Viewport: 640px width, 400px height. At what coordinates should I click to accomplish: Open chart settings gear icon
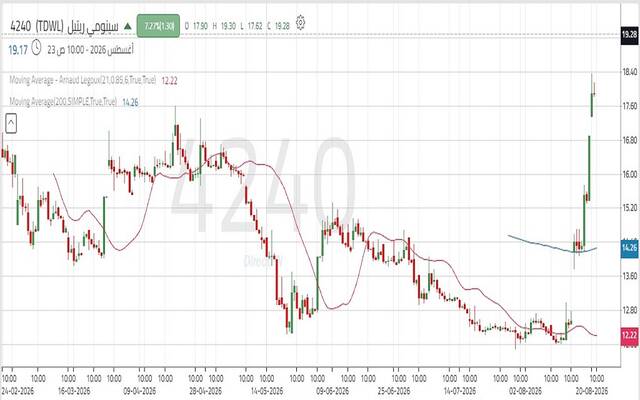click(x=300, y=23)
